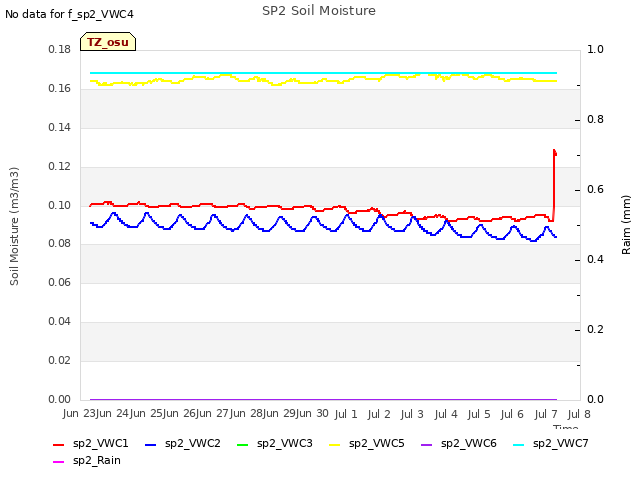Click the sp2_VWC6 legend entry
The image size is (640, 480).
point(459,443)
